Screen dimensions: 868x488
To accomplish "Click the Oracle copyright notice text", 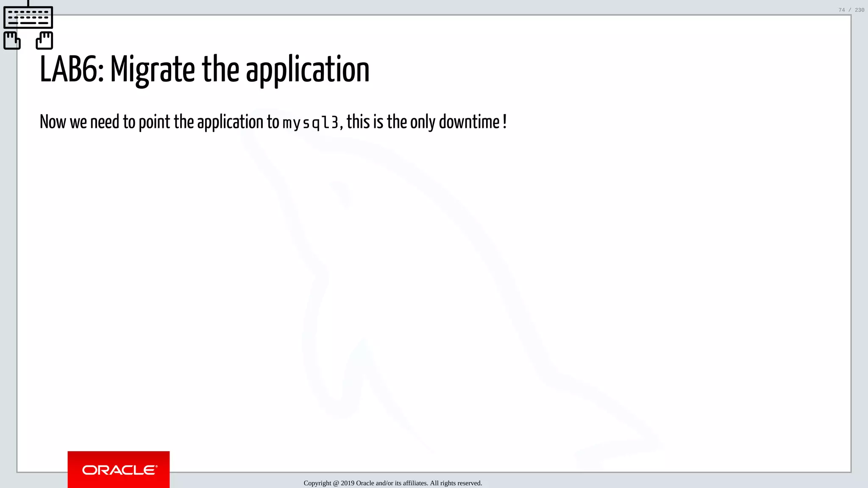I will (393, 483).
